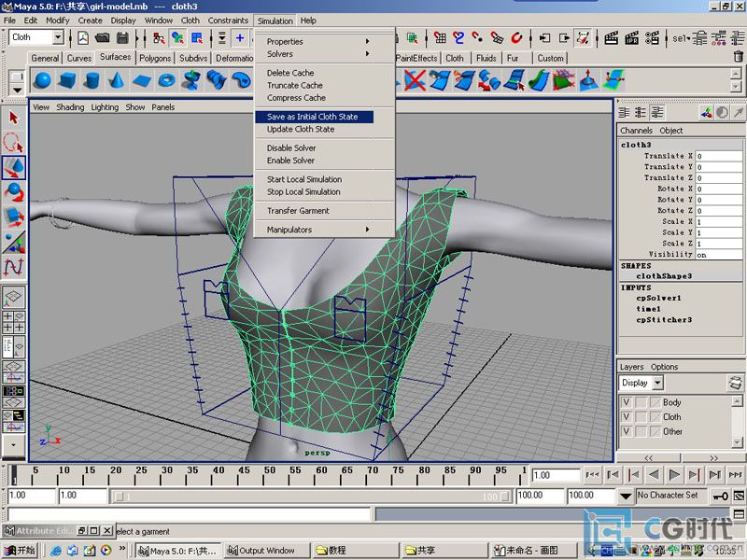The width and height of the screenshot is (747, 560).
Task: Activate the Rotate tool in the toolbox
Action: tap(13, 192)
